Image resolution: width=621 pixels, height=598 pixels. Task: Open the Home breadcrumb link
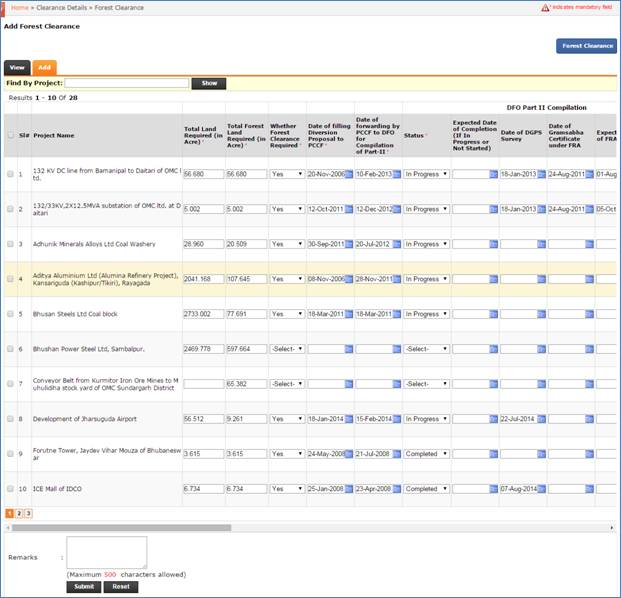click(x=19, y=8)
